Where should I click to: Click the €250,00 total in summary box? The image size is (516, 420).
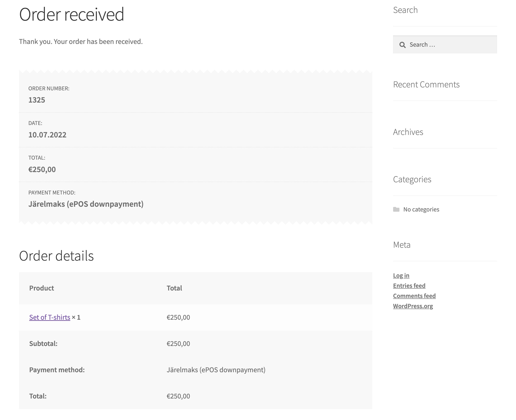point(42,169)
